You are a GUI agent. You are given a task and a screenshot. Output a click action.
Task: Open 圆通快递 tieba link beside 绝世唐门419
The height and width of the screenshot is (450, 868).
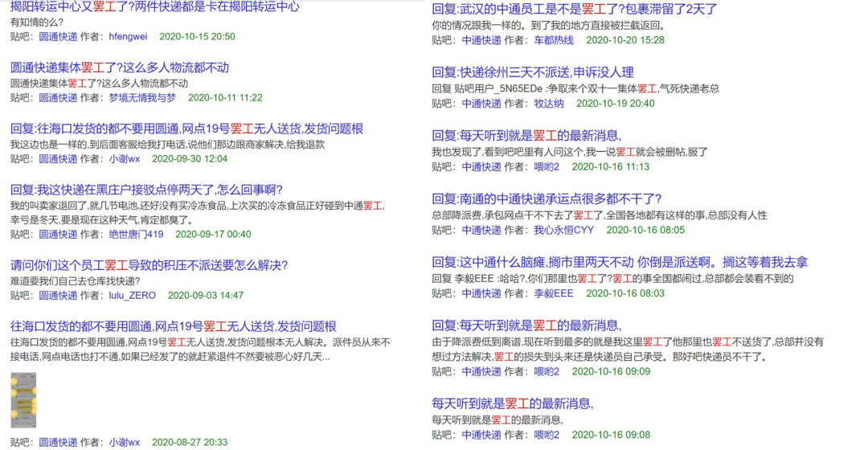(58, 234)
